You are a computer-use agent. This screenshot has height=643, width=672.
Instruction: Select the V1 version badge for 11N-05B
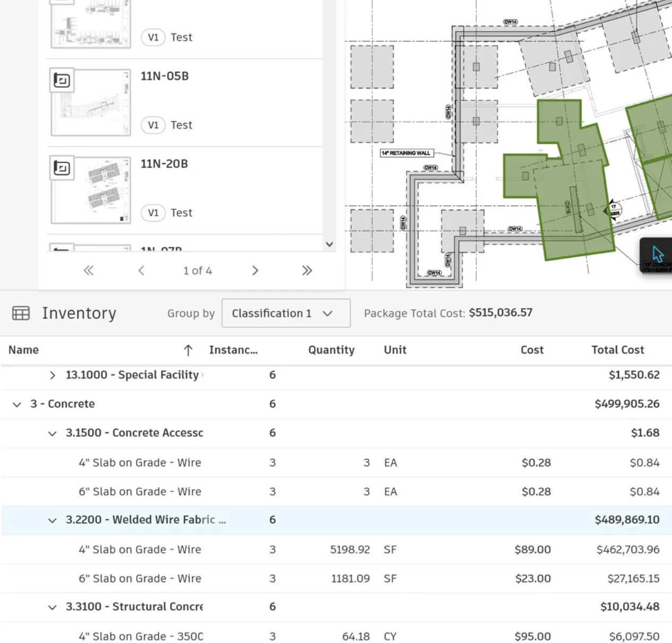click(153, 125)
